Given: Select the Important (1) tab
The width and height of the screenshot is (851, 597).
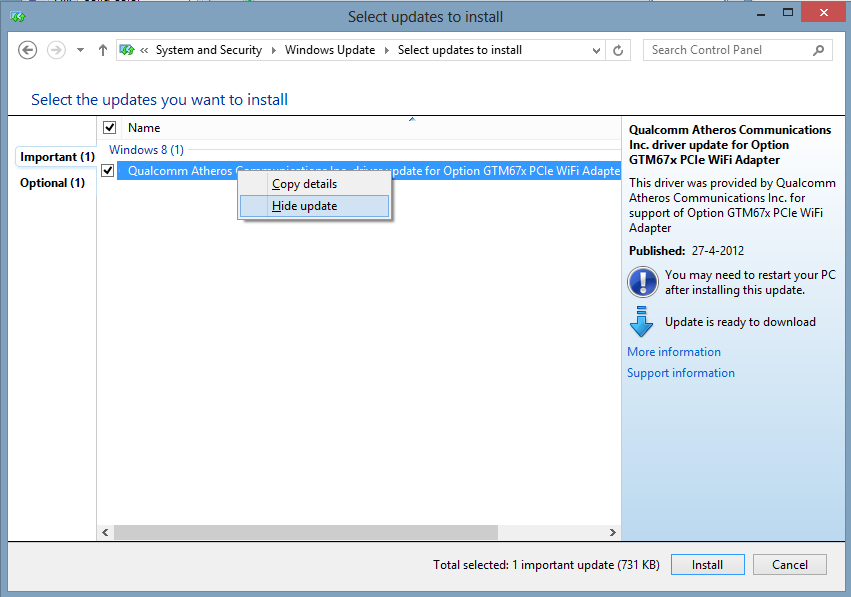Looking at the screenshot, I should tap(57, 157).
